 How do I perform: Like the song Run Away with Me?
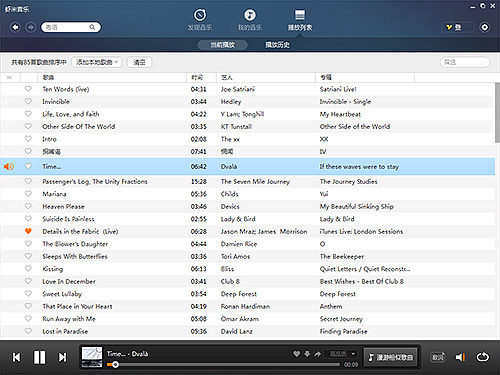tap(28, 318)
